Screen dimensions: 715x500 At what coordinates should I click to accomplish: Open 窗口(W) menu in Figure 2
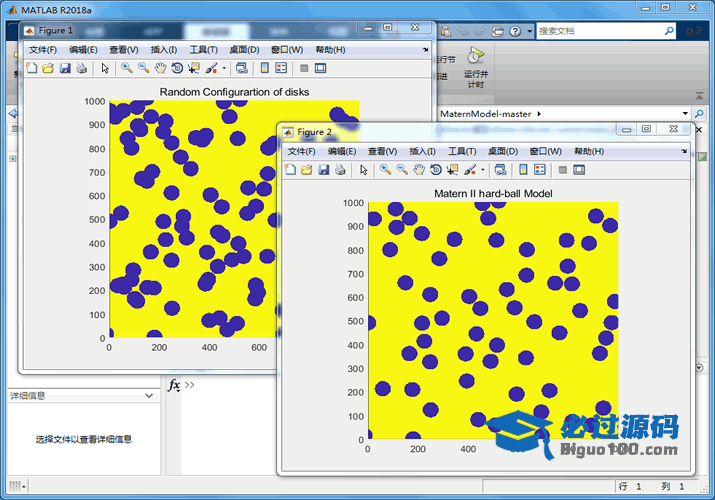pyautogui.click(x=545, y=151)
